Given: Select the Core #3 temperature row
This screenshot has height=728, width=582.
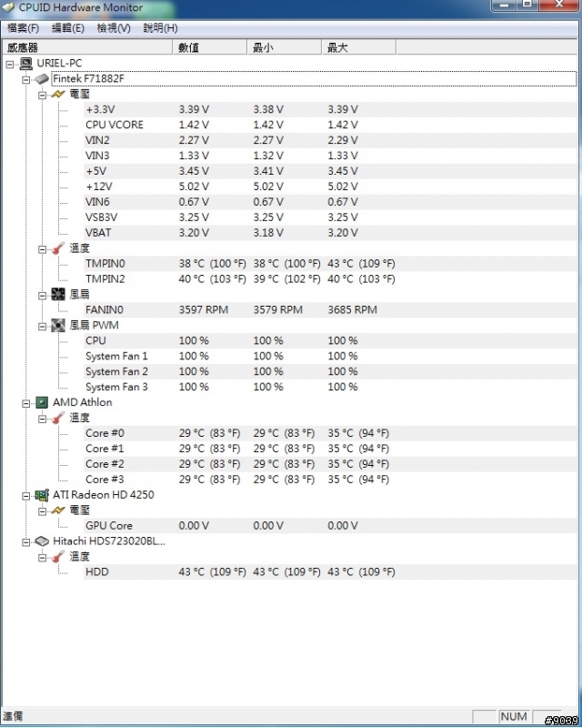Looking at the screenshot, I should tap(330, 480).
